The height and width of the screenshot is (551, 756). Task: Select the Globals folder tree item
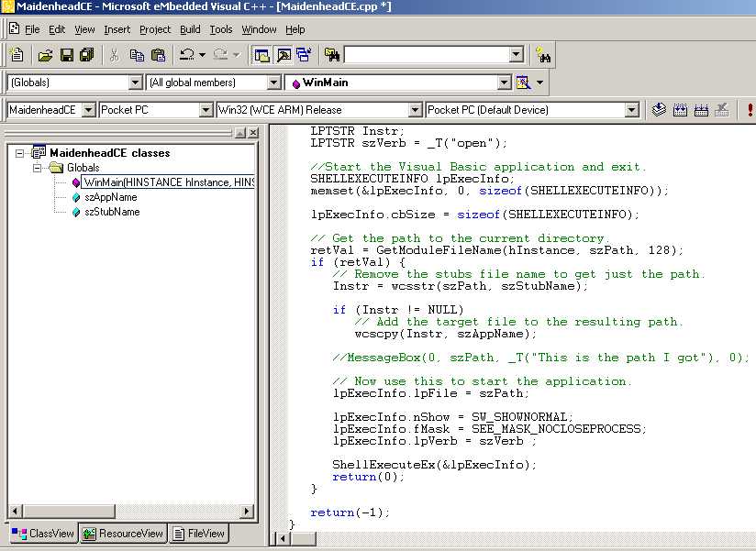click(x=83, y=168)
